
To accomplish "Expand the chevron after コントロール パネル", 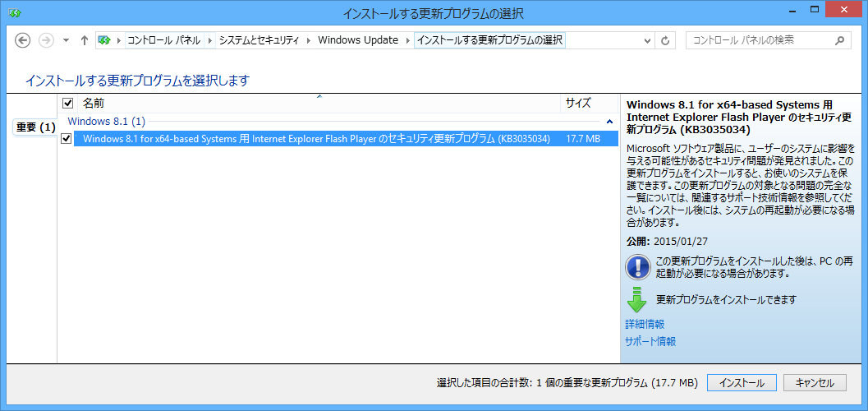I will pos(210,40).
